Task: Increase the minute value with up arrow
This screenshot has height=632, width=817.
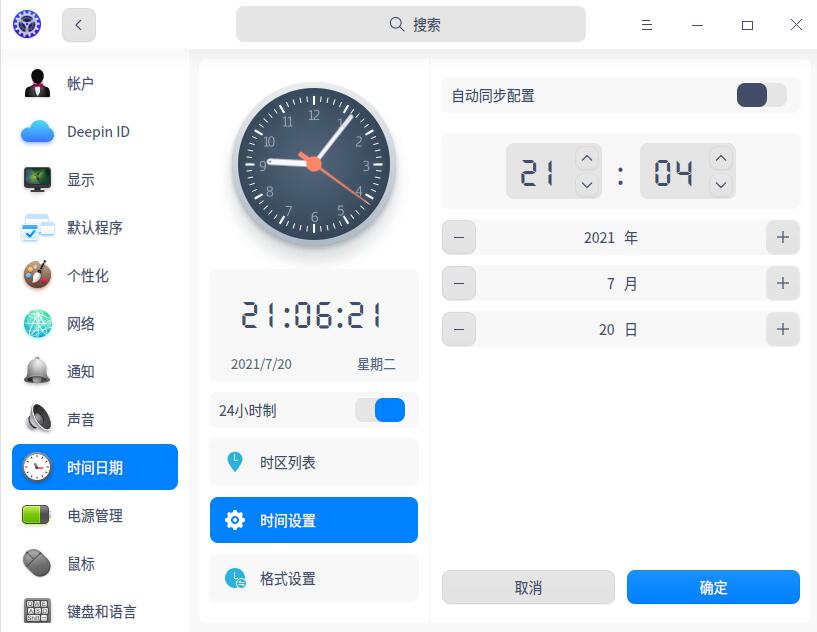Action: [721, 158]
